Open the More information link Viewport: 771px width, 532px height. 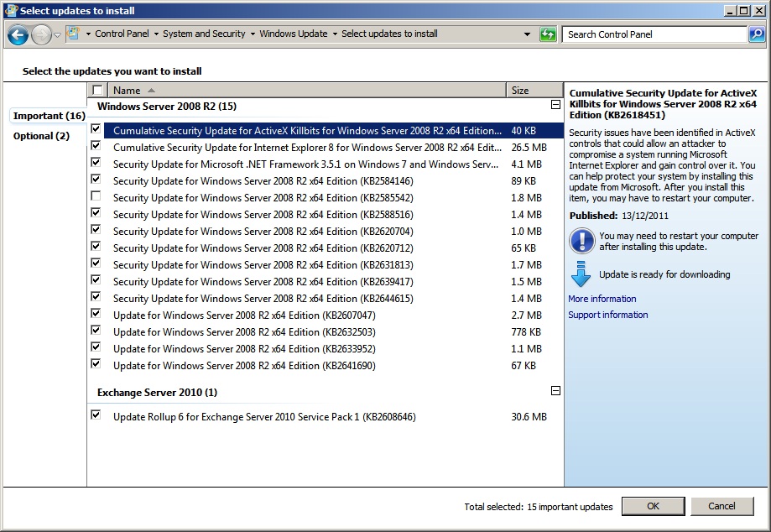coord(602,299)
